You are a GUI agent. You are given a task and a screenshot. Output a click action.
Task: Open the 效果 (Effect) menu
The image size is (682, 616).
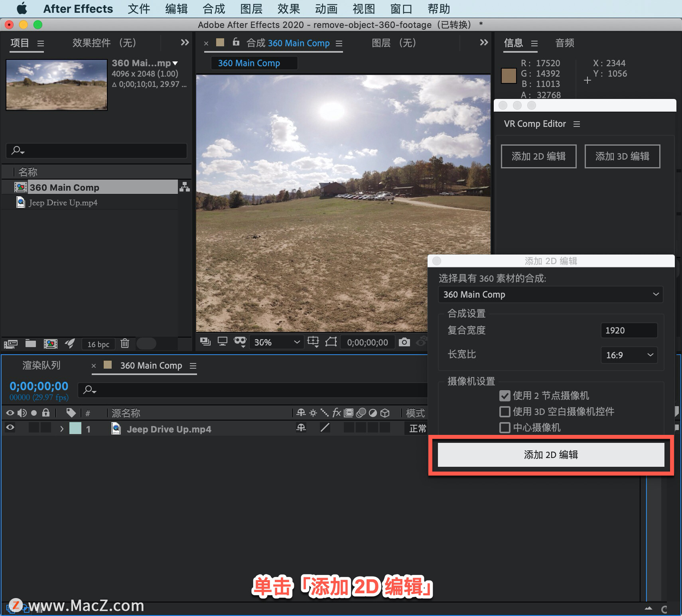289,9
